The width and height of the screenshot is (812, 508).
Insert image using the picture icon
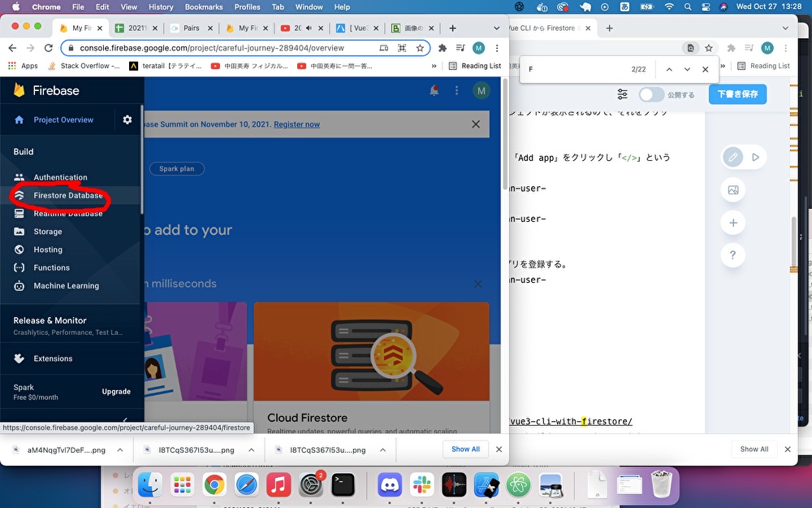[732, 190]
